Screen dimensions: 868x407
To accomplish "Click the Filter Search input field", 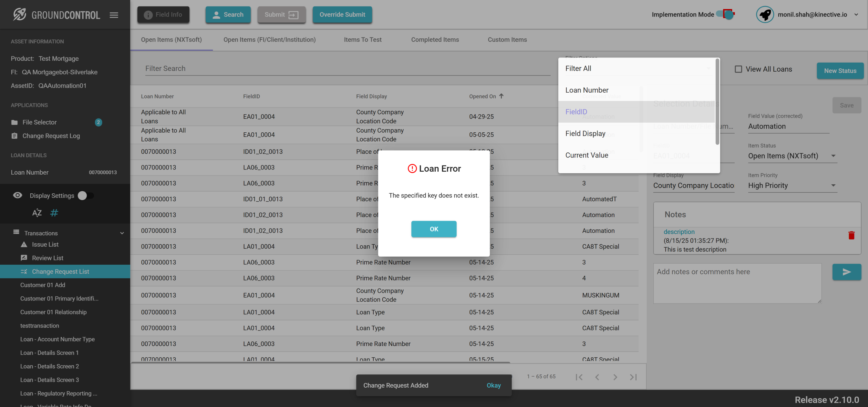I will [x=347, y=69].
